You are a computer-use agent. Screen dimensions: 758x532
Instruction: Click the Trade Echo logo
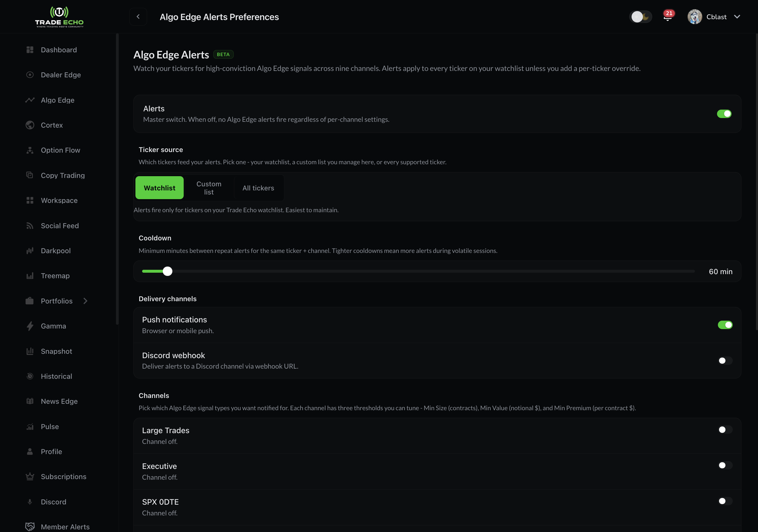(x=59, y=17)
